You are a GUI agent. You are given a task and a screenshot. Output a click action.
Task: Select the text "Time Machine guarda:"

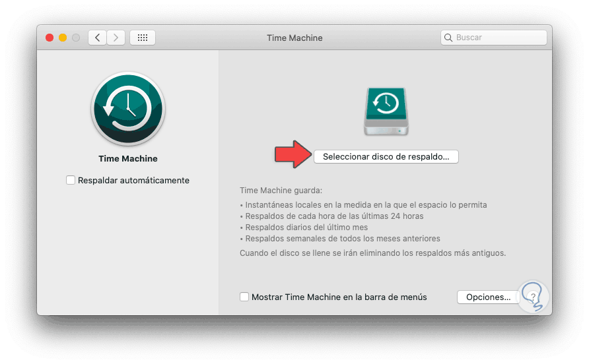point(281,191)
